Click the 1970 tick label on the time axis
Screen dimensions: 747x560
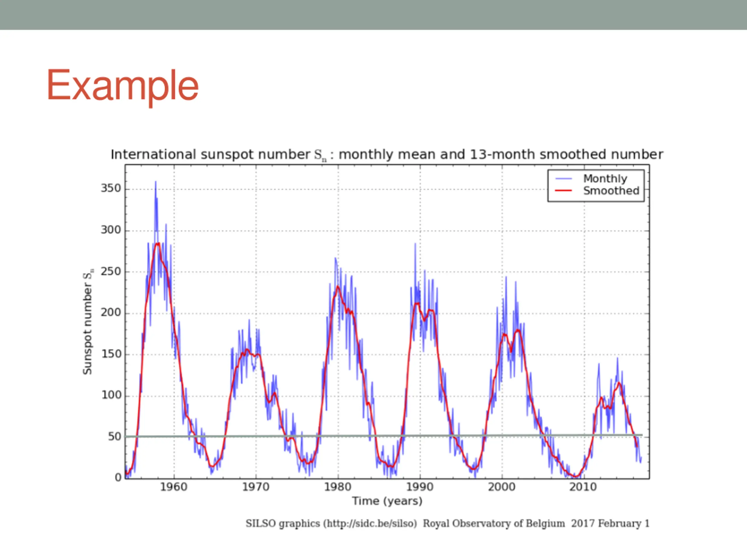pyautogui.click(x=256, y=487)
